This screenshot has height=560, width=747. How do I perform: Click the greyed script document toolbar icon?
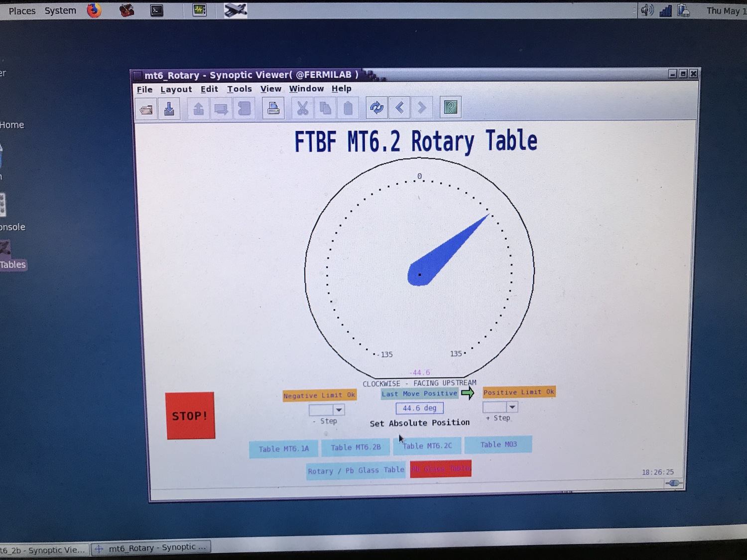click(x=244, y=108)
